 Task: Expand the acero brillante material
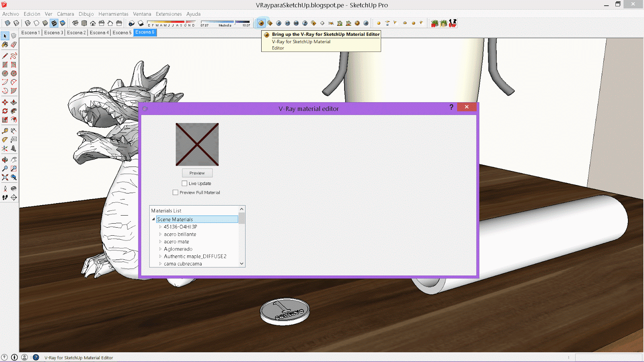point(160,234)
